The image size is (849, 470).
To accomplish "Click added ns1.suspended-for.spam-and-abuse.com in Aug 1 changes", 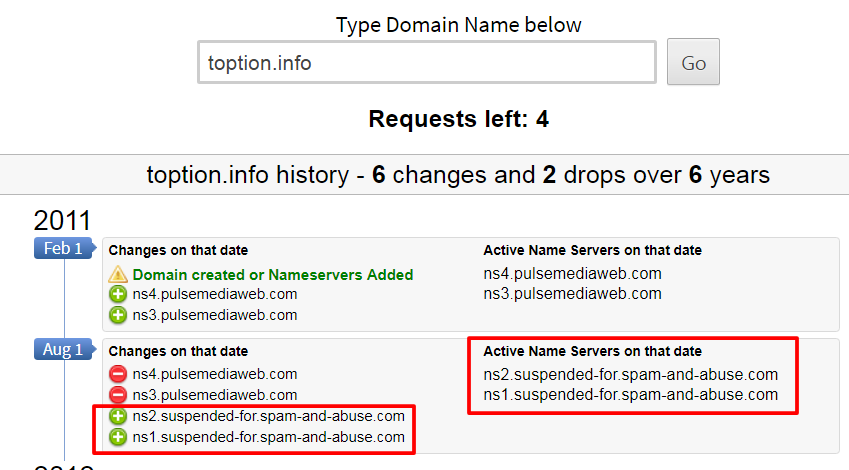I will pyautogui.click(x=268, y=437).
